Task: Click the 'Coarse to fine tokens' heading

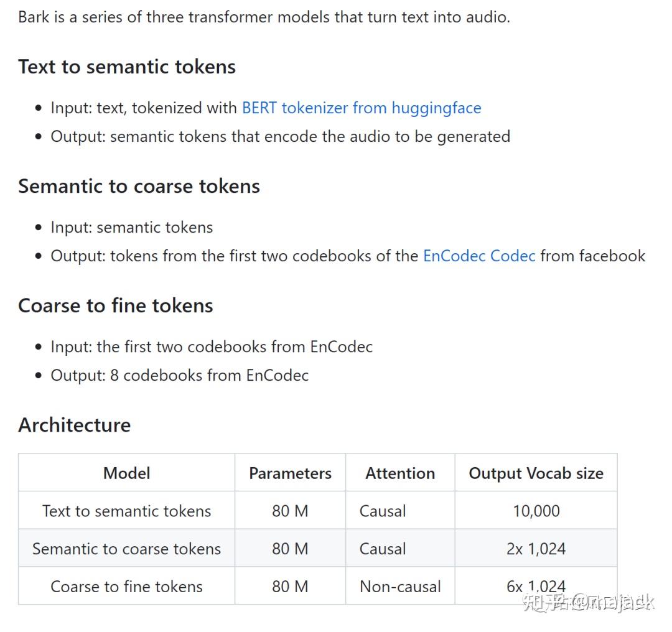Action: click(x=116, y=305)
